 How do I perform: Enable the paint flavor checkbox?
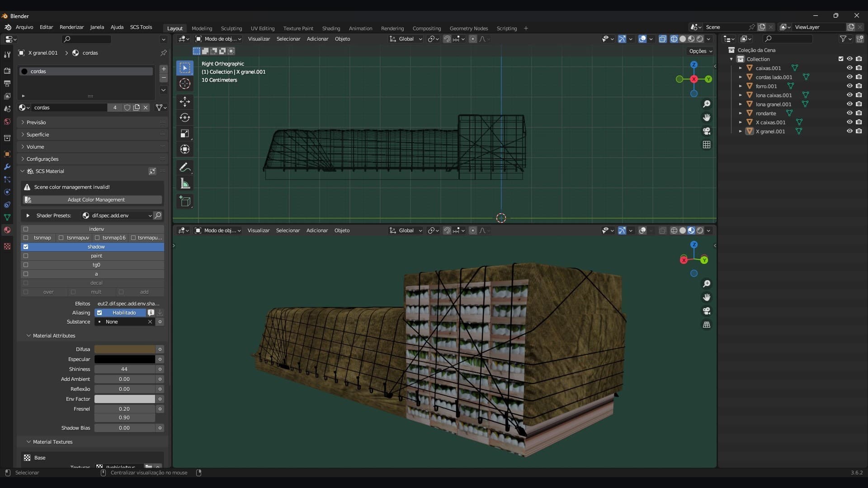pyautogui.click(x=26, y=256)
